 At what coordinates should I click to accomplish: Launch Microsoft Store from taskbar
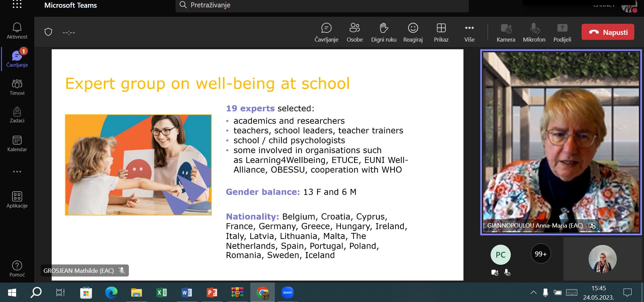click(x=86, y=293)
